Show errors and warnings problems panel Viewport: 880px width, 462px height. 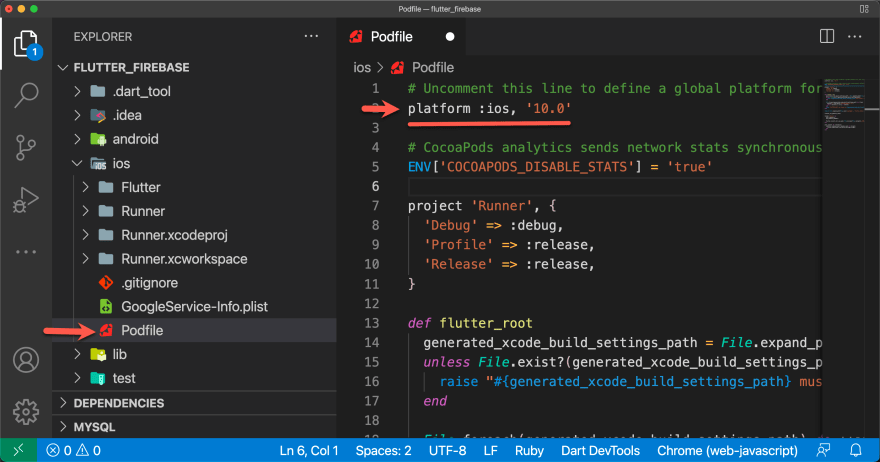(74, 450)
